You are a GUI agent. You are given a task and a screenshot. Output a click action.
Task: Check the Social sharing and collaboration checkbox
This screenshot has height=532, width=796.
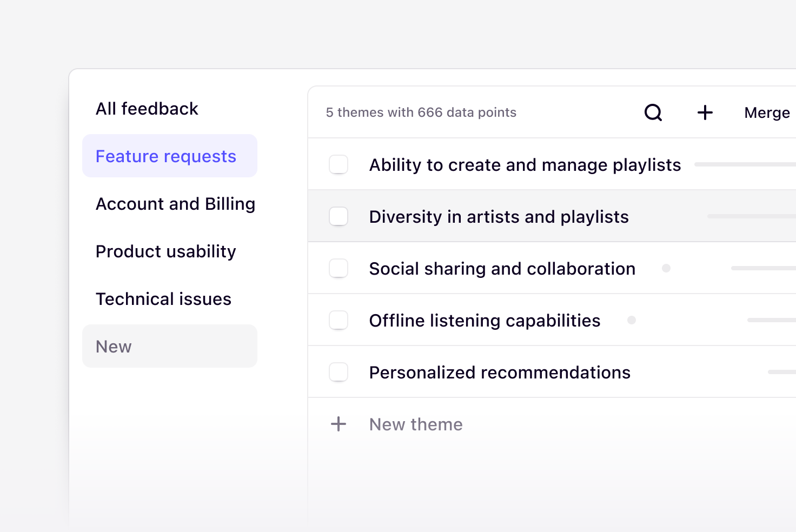(x=339, y=268)
